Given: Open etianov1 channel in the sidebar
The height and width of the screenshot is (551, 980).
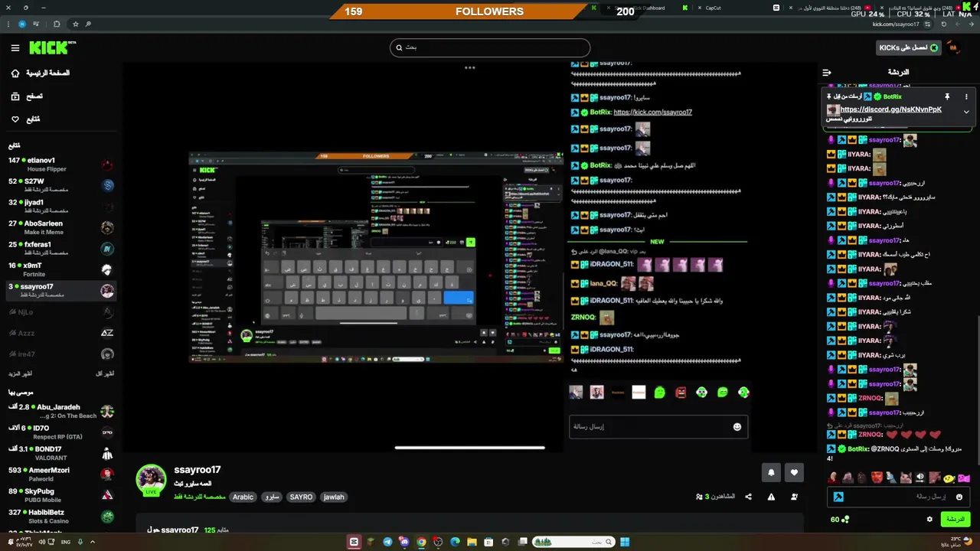Looking at the screenshot, I should point(61,165).
